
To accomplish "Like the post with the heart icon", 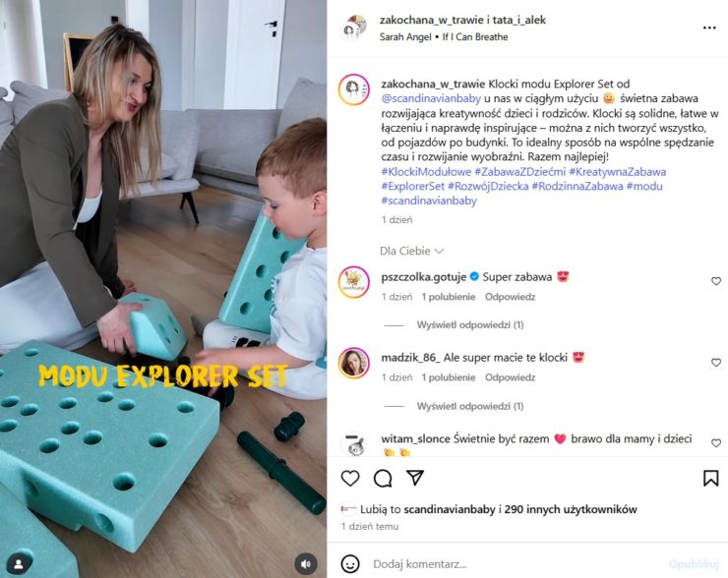I will point(350,479).
